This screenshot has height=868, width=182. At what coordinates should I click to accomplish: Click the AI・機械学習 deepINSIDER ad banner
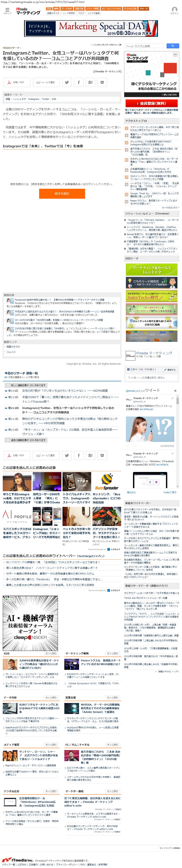tap(31, 623)
